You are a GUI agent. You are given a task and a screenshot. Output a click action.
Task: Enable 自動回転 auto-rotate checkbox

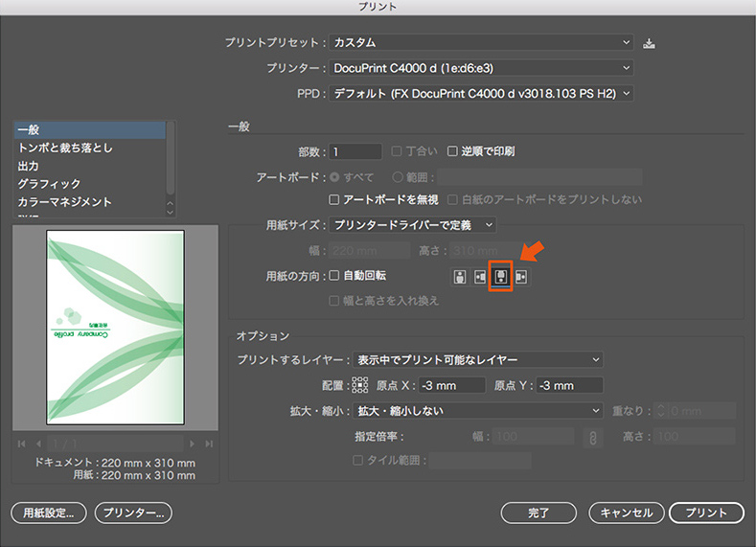[x=333, y=276]
